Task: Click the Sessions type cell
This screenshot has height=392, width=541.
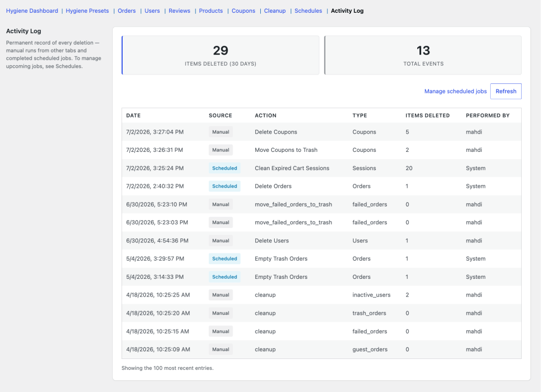Action: coord(364,168)
